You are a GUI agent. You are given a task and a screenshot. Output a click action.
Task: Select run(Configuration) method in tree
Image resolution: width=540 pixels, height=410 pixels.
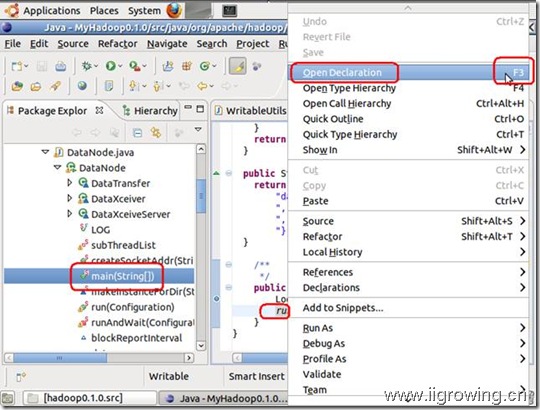(133, 307)
